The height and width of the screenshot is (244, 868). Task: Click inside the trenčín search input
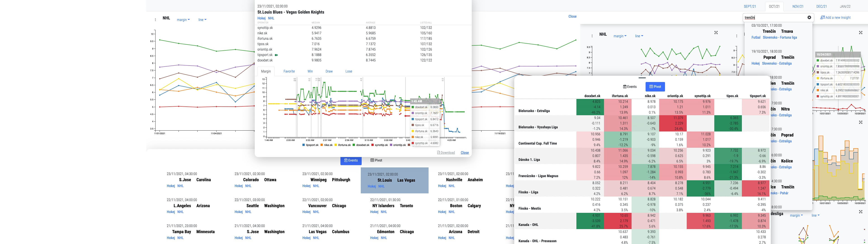click(775, 18)
